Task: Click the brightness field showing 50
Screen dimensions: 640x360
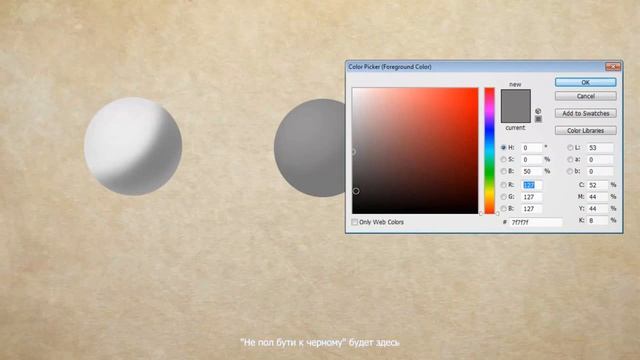Action: tap(531, 171)
